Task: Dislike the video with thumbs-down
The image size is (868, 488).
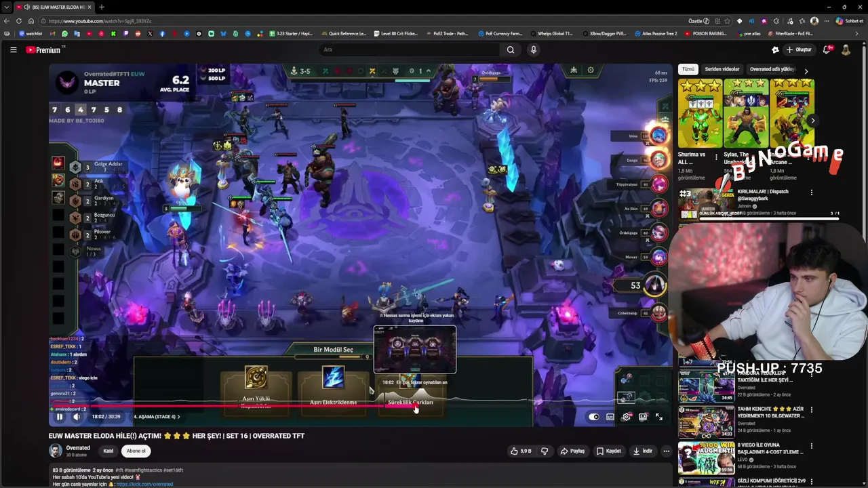Action: coord(545,451)
